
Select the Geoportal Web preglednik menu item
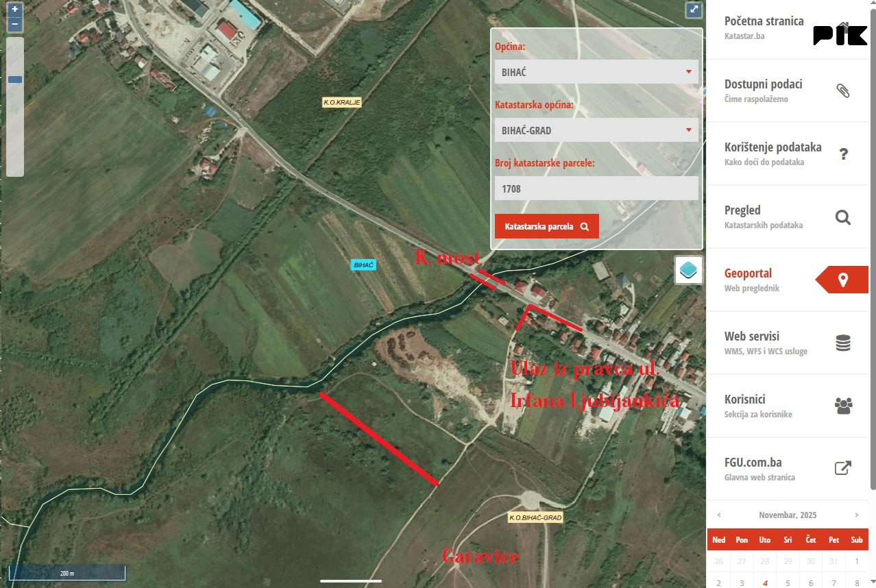[x=788, y=280]
